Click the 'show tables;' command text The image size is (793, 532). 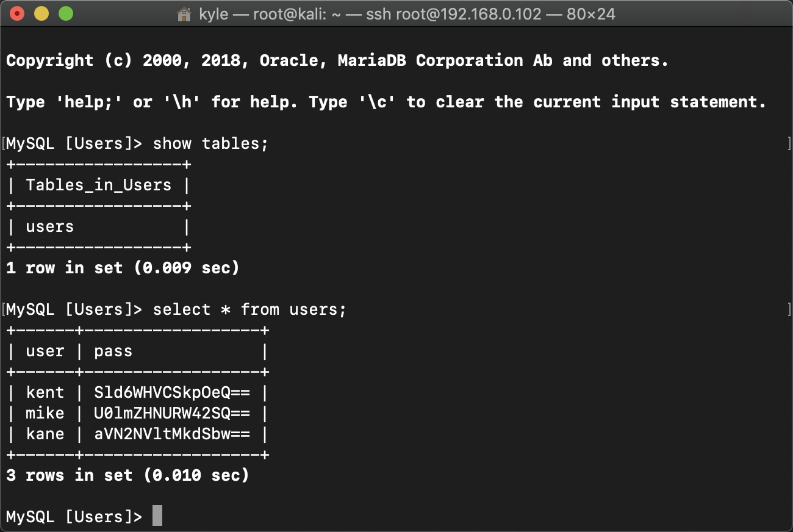pos(210,144)
